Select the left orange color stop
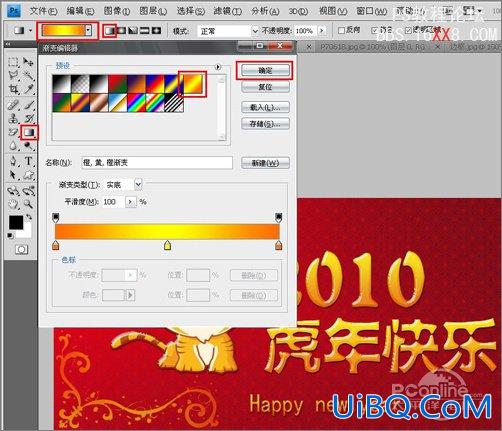 pos(56,245)
